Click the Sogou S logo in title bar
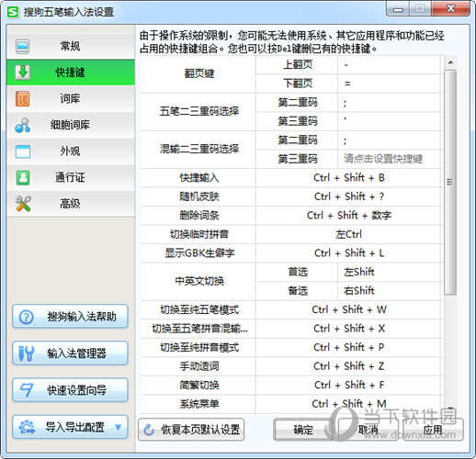The image size is (476, 459). pos(13,12)
